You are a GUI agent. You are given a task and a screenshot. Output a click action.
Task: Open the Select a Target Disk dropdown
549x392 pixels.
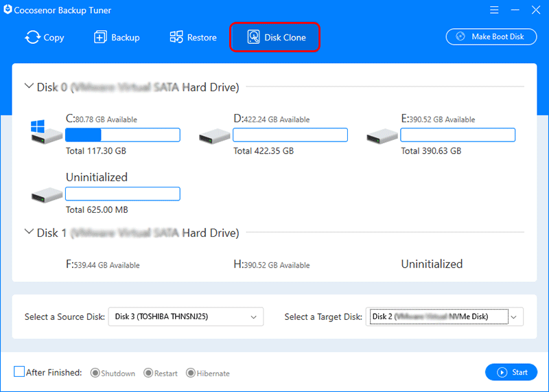click(445, 316)
